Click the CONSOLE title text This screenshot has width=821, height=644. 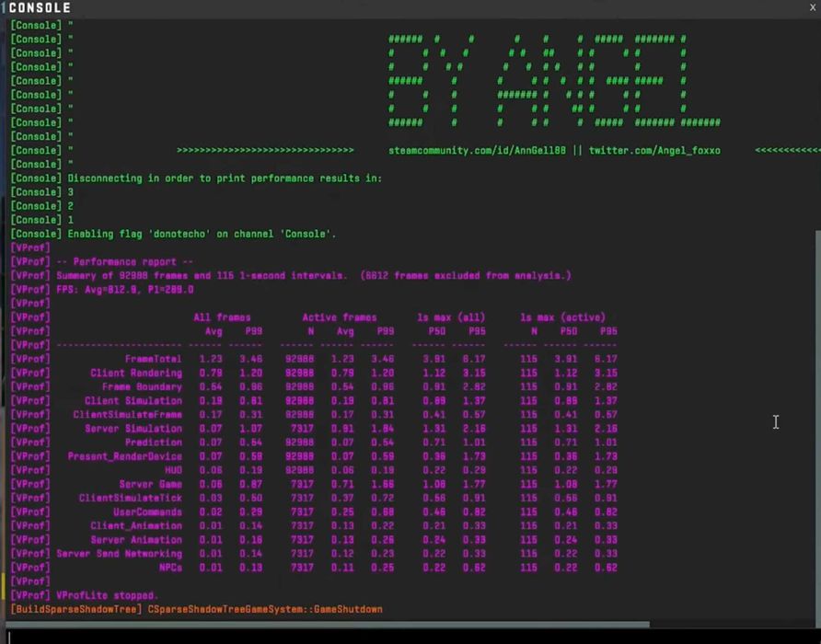(x=40, y=8)
